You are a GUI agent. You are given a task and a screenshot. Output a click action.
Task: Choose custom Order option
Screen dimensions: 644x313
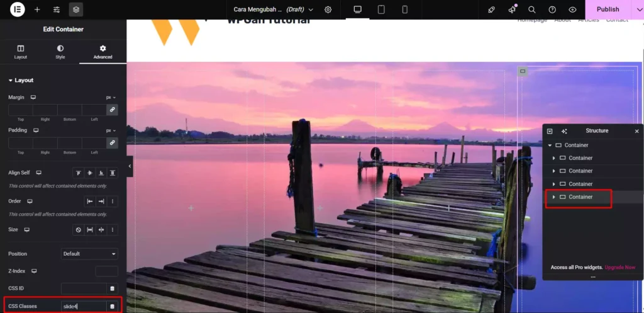[112, 202]
